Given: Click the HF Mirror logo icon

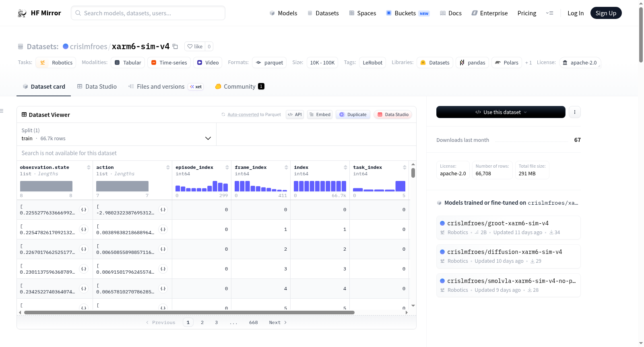Looking at the screenshot, I should point(22,13).
